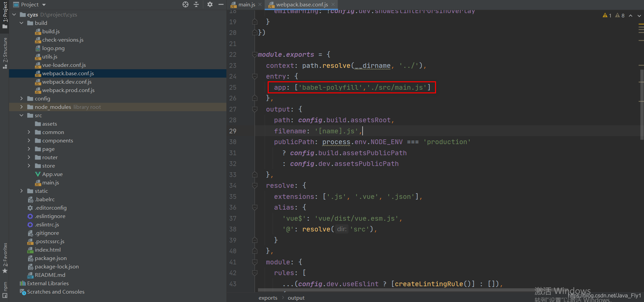Click the .gitignore file icon
Screen dimensions: 644x302
[x=31, y=233]
